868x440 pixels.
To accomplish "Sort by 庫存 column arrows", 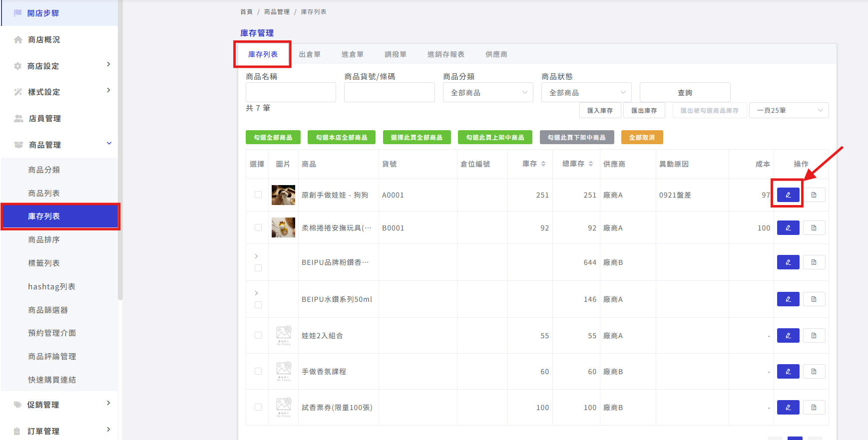I will [543, 164].
